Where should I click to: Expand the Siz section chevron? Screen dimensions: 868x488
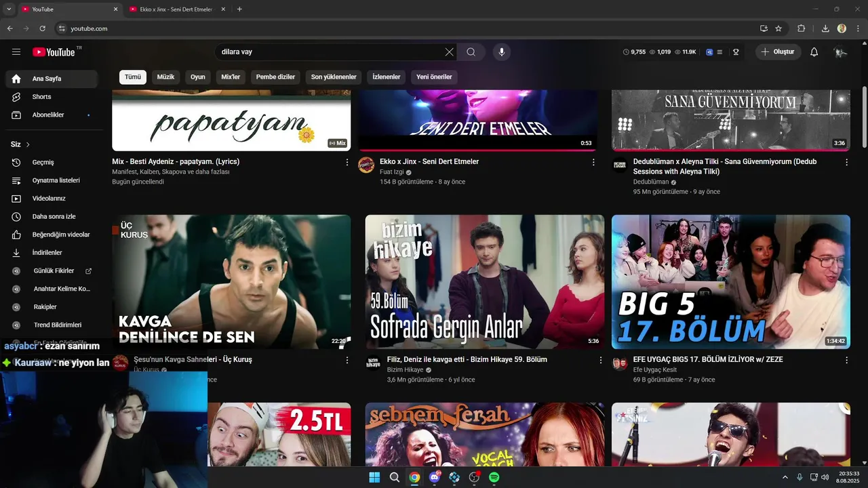[x=28, y=144]
